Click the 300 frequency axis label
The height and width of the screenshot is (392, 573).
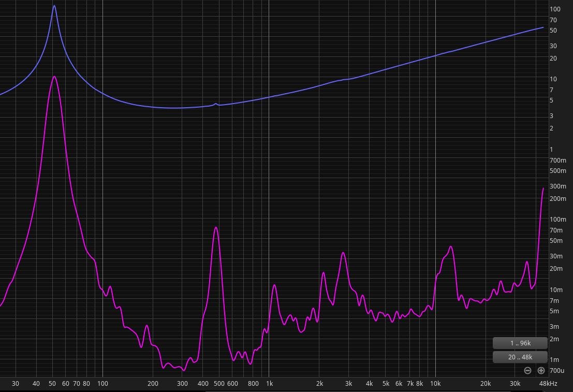tap(182, 383)
